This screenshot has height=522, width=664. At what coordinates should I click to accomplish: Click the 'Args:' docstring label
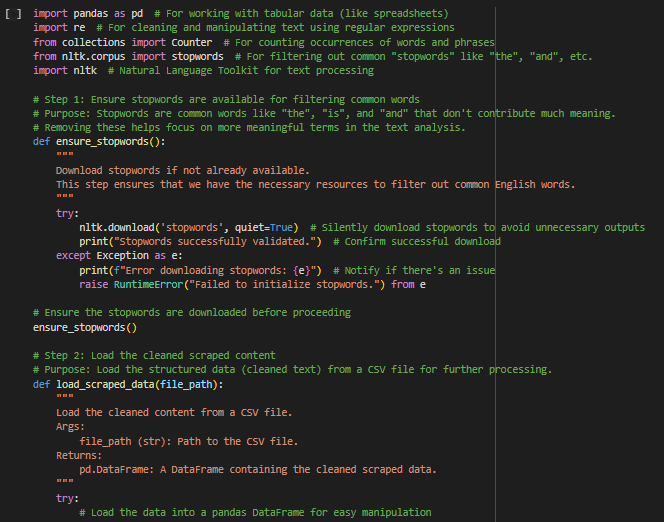70,427
